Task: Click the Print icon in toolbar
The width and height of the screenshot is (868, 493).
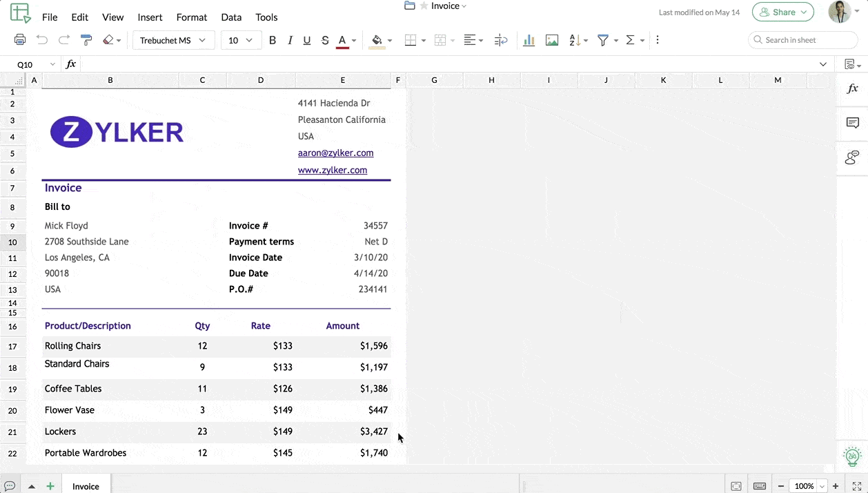Action: pyautogui.click(x=20, y=40)
